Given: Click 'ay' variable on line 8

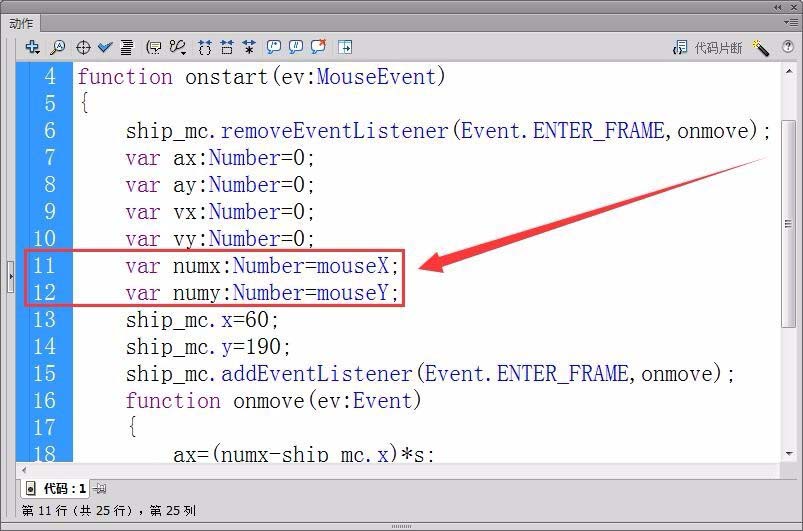Looking at the screenshot, I should pos(185,186).
